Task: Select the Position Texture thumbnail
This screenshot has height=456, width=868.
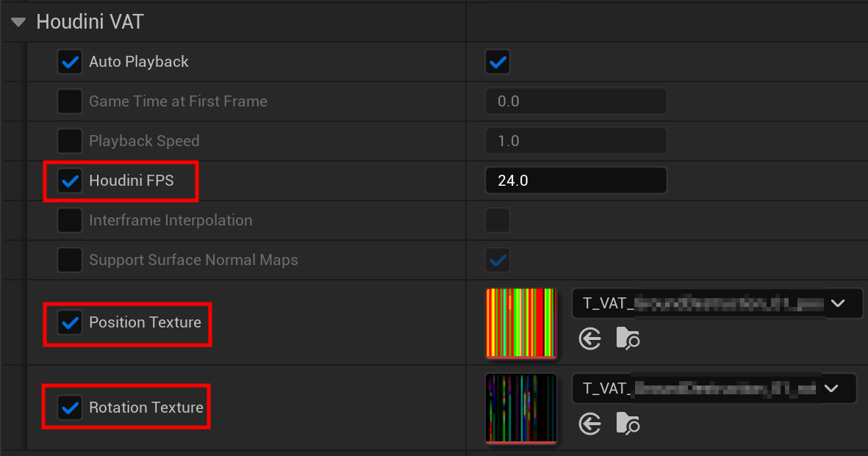Action: pyautogui.click(x=521, y=324)
